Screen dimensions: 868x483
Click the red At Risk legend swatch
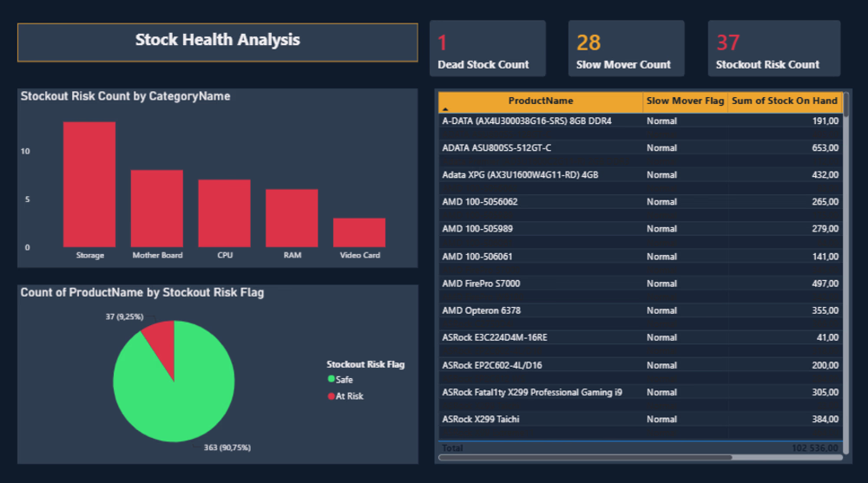click(x=331, y=396)
